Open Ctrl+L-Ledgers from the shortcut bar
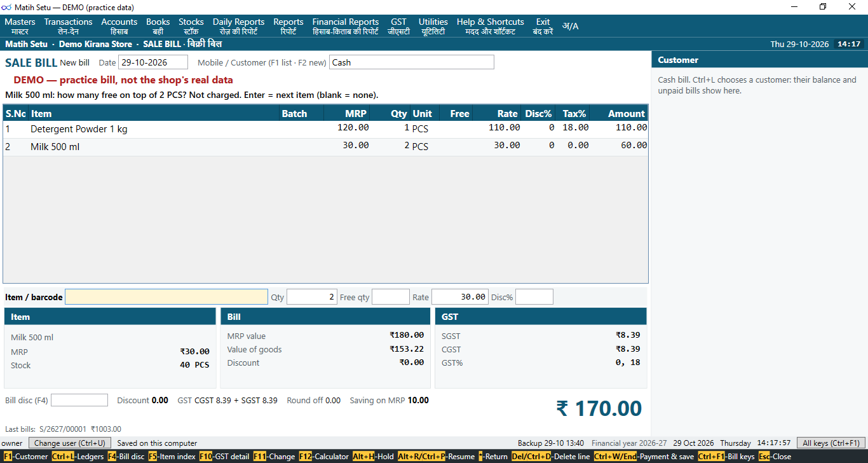Image resolution: width=868 pixels, height=463 pixels. pyautogui.click(x=78, y=457)
